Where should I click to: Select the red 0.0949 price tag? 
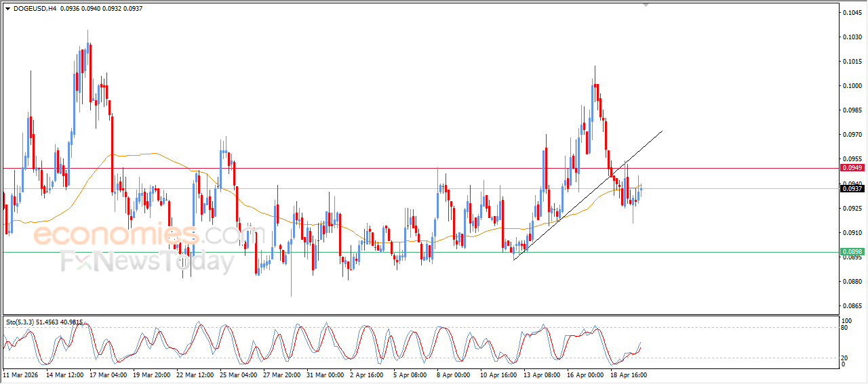851,168
